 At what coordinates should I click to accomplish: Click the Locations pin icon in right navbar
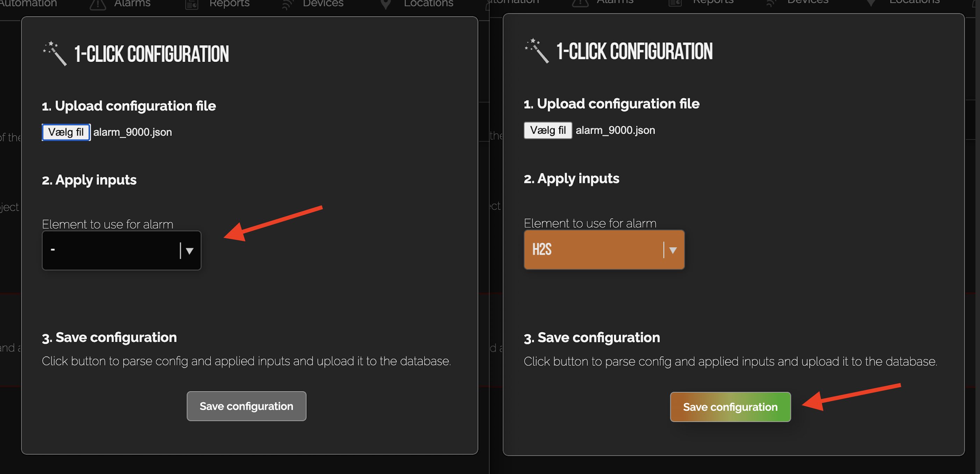point(871,2)
